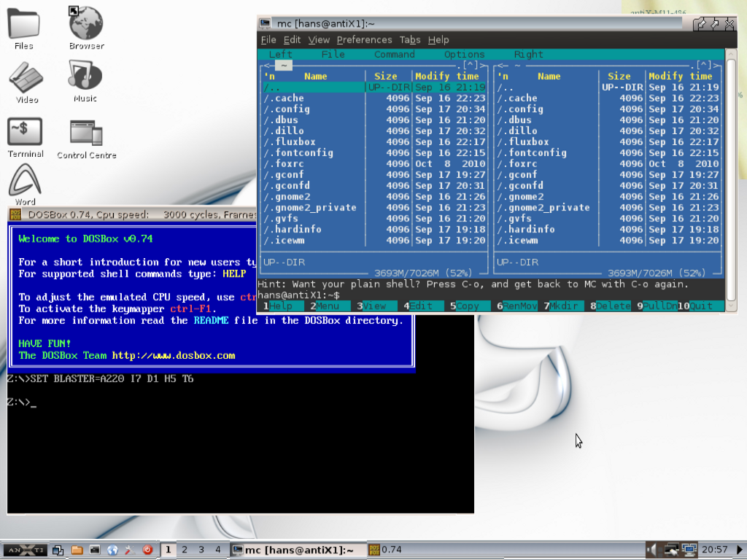Click the left panel history [^] button
The width and height of the screenshot is (747, 560).
471,65
